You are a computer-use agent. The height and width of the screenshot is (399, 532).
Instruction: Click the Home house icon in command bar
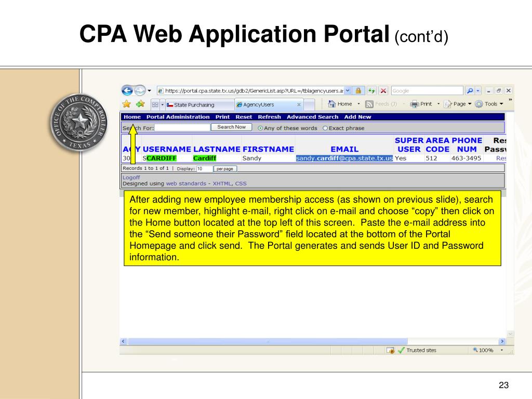(332, 104)
